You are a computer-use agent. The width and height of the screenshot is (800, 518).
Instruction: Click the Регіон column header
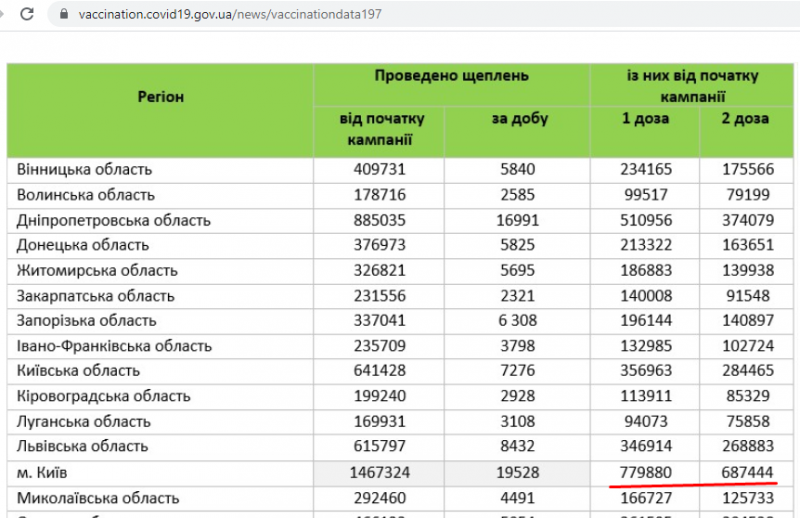pos(160,97)
